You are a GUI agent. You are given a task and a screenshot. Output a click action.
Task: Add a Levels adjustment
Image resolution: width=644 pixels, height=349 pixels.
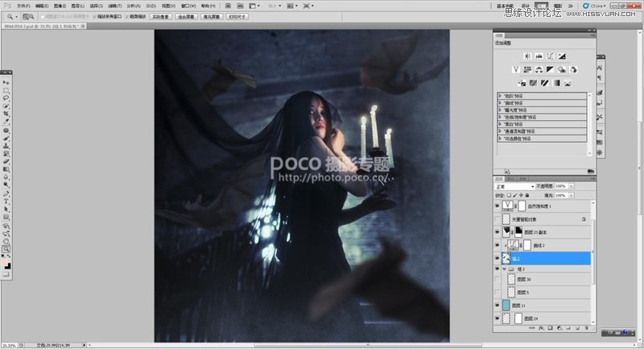pyautogui.click(x=539, y=56)
